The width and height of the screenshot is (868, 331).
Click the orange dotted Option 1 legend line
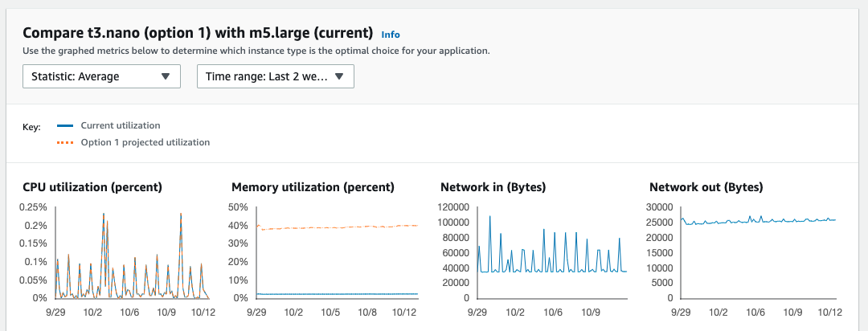pos(65,142)
